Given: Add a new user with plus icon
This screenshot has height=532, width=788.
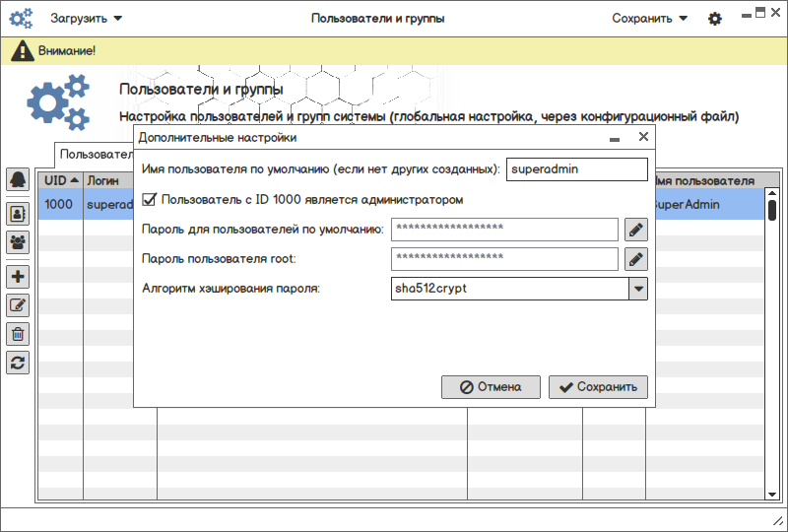Looking at the screenshot, I should point(18,277).
